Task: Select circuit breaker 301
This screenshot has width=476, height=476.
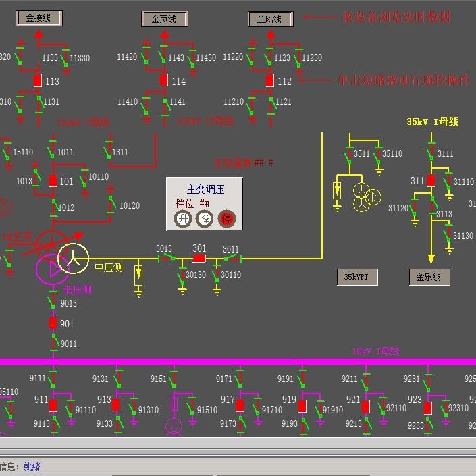Action: [199, 259]
